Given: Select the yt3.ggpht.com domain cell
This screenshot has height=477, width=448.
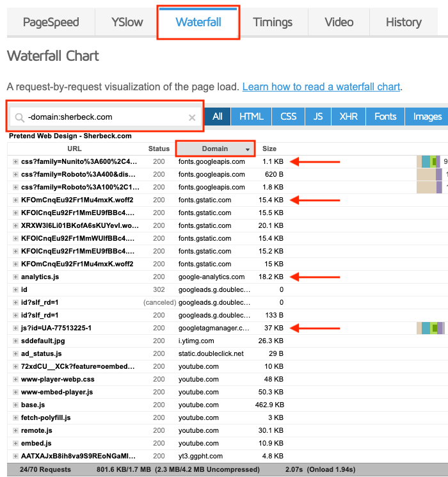Looking at the screenshot, I should tap(200, 456).
